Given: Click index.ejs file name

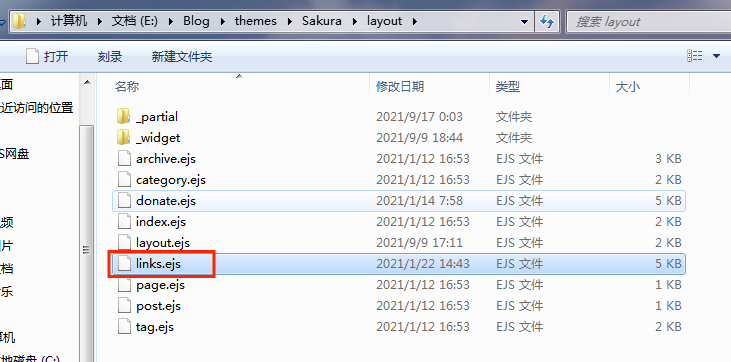Looking at the screenshot, I should [x=161, y=222].
